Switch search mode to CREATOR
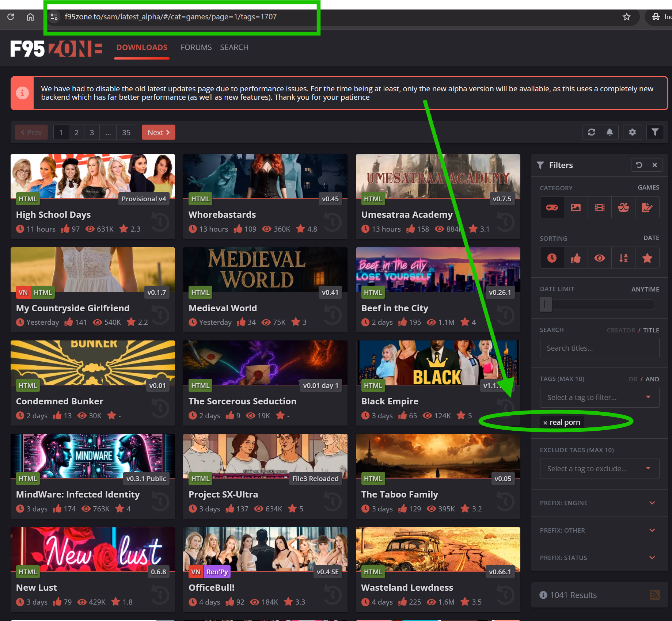The image size is (672, 621). (x=620, y=330)
